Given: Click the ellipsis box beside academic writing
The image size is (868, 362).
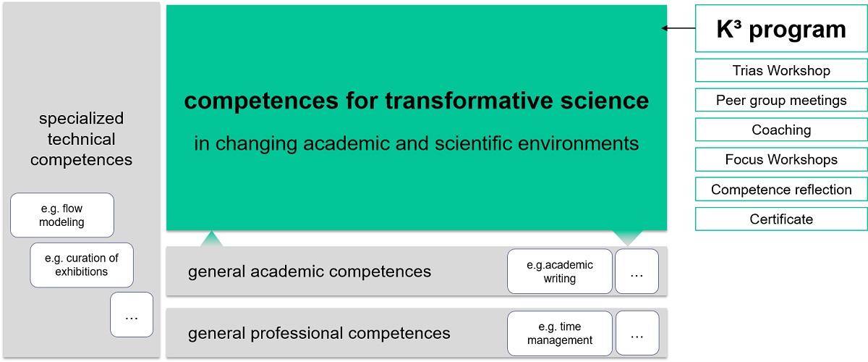Looking at the screenshot, I should point(637,271).
